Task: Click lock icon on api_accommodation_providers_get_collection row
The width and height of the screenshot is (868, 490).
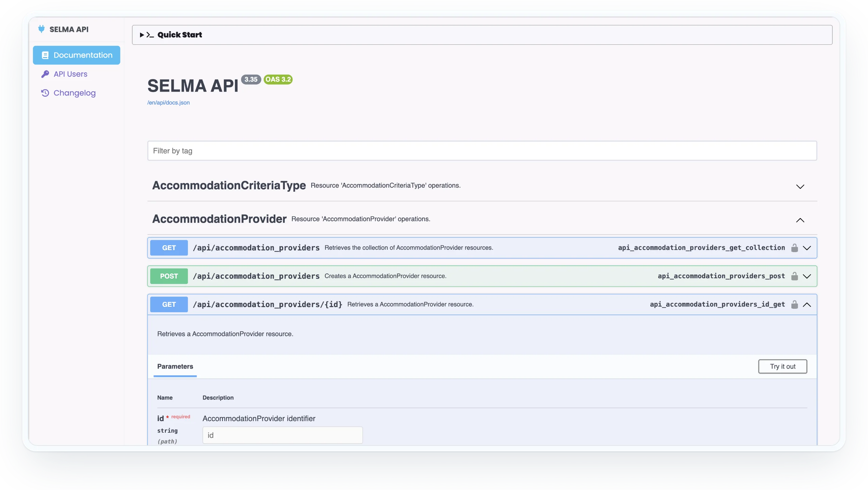Action: [794, 248]
